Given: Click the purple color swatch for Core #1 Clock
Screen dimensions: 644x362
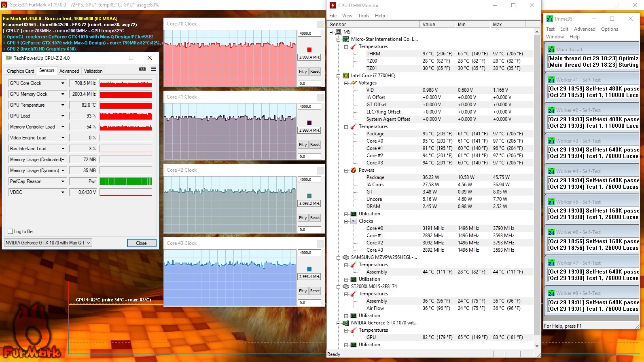Looking at the screenshot, I should pyautogui.click(x=309, y=123).
